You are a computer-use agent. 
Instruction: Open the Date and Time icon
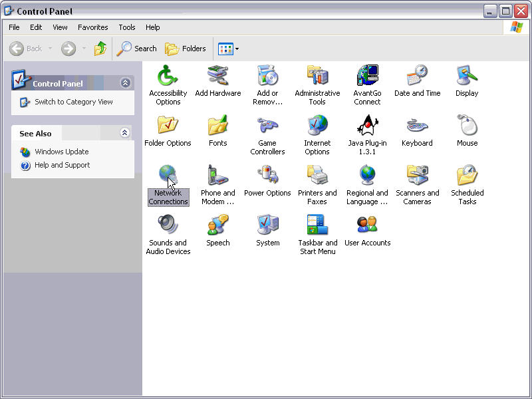tap(417, 75)
